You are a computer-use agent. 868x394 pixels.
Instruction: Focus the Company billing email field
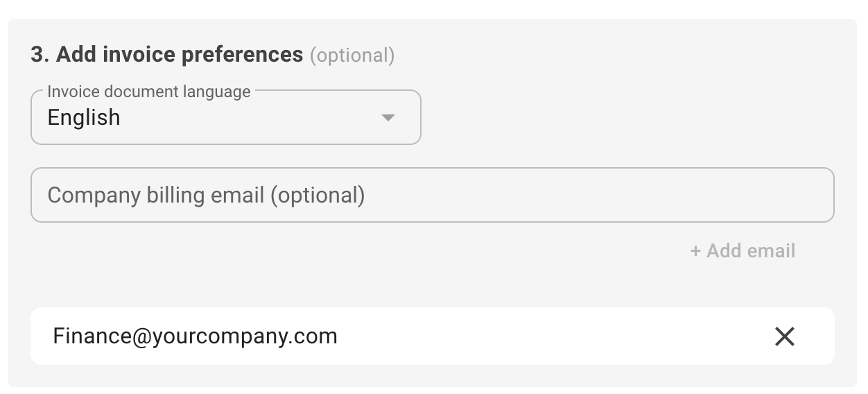click(x=432, y=195)
